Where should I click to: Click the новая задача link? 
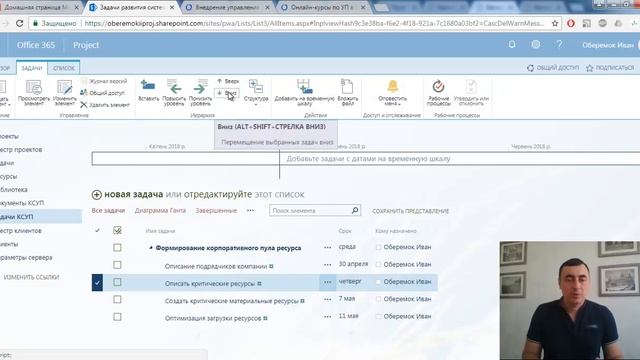point(133,195)
